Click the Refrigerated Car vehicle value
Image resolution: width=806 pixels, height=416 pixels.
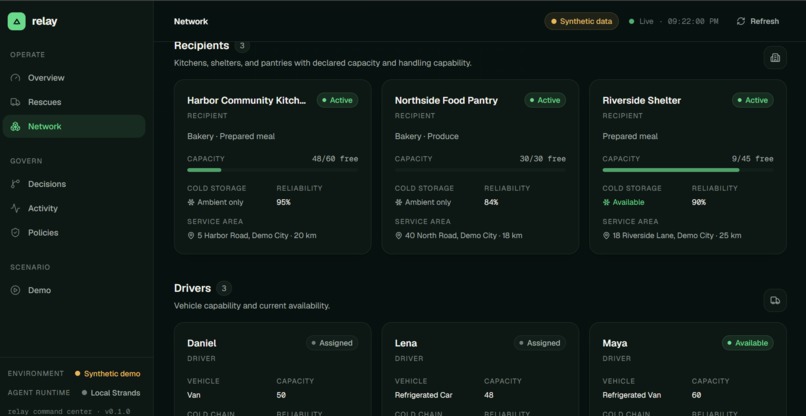click(x=423, y=395)
